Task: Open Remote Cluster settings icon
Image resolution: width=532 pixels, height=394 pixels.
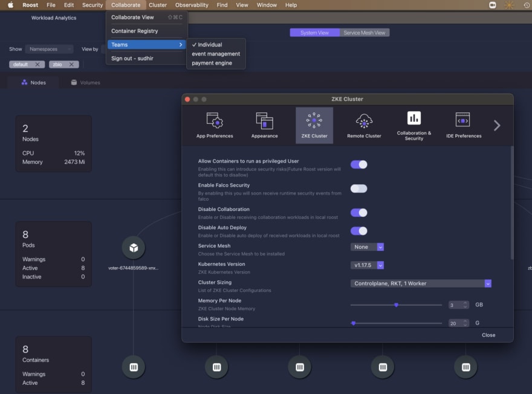Action: tap(364, 125)
